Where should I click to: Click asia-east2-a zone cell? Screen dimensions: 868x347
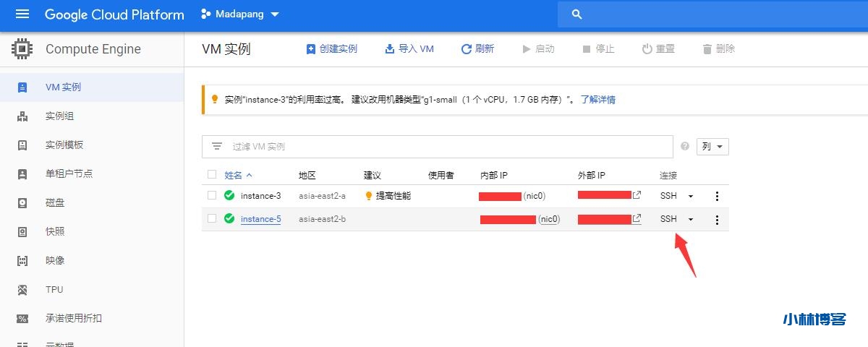point(322,196)
